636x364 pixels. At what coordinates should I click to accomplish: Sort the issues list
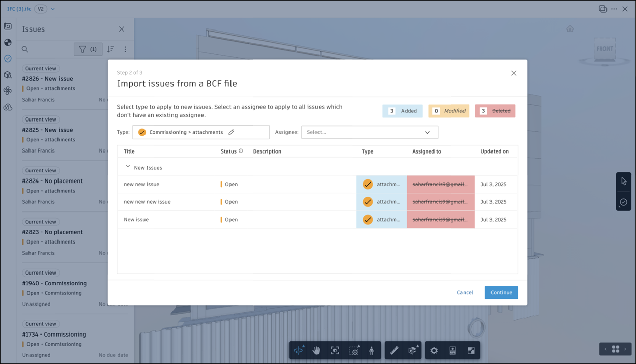coord(110,49)
